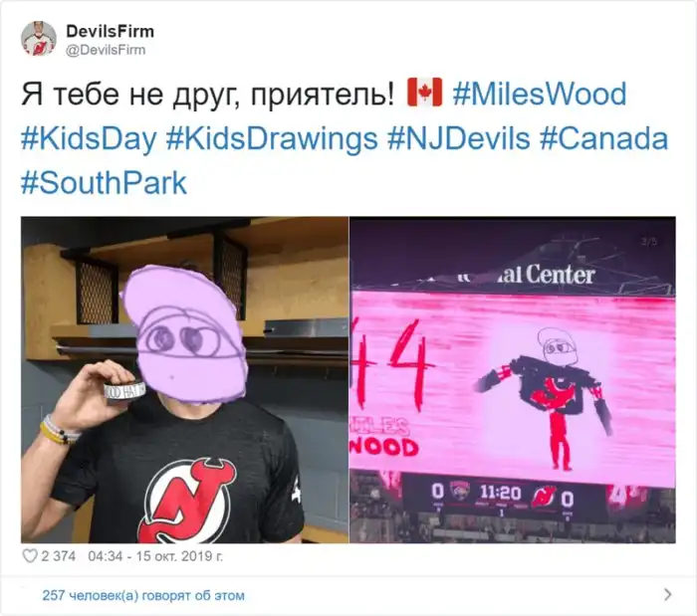Screen dimensions: 697x616
Task: Open the #SouthPark hashtag
Action: pos(104,182)
